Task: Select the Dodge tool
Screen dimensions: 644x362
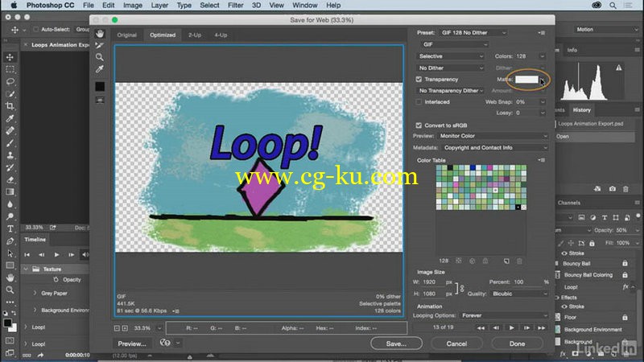Action: click(x=10, y=216)
